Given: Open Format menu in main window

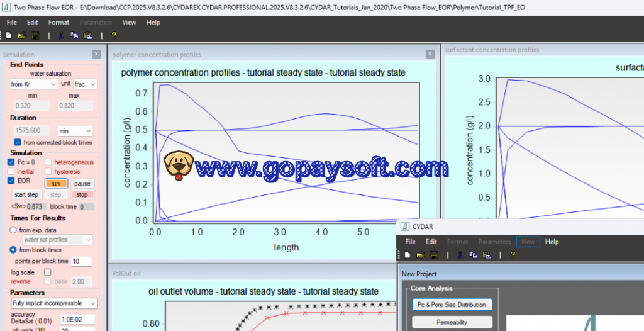Looking at the screenshot, I should click(58, 22).
